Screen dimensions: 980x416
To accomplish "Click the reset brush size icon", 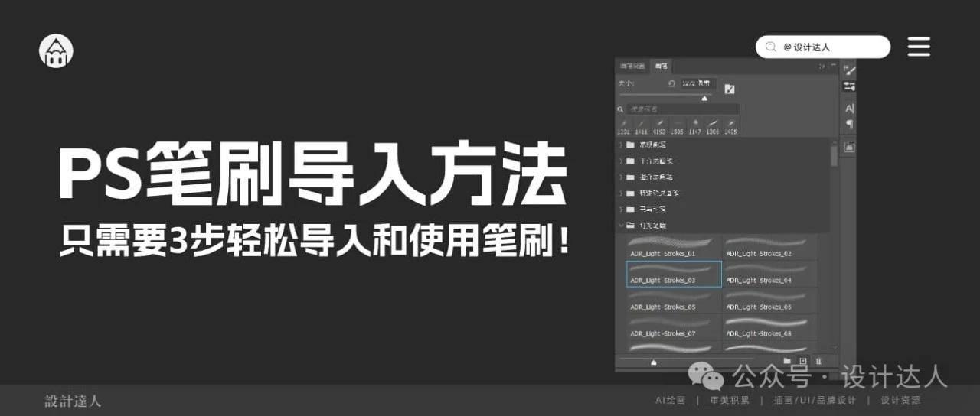I will [x=671, y=83].
